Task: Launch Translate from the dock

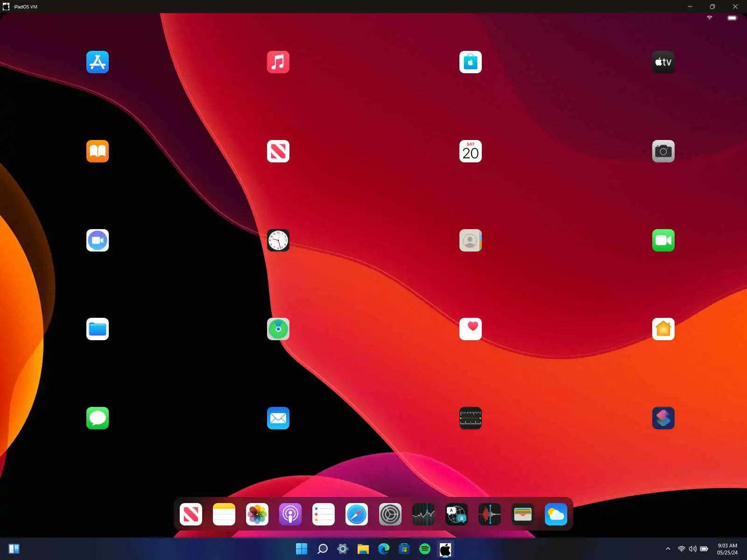Action: tap(457, 514)
